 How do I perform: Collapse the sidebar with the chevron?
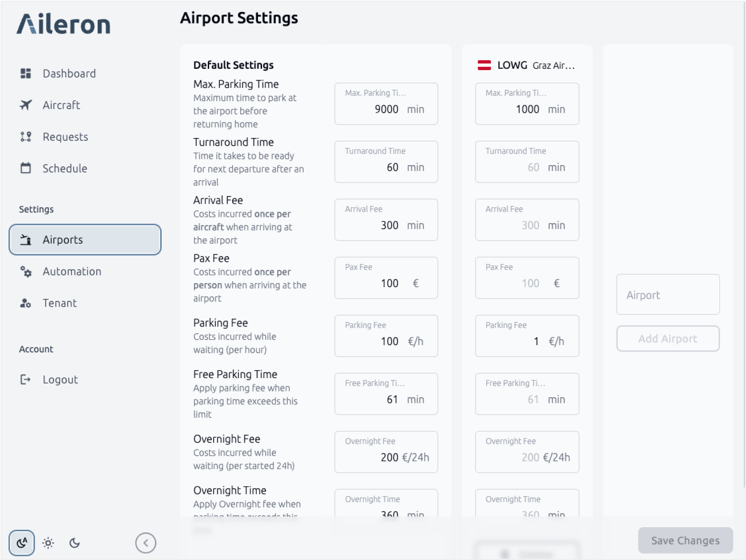pos(146,542)
